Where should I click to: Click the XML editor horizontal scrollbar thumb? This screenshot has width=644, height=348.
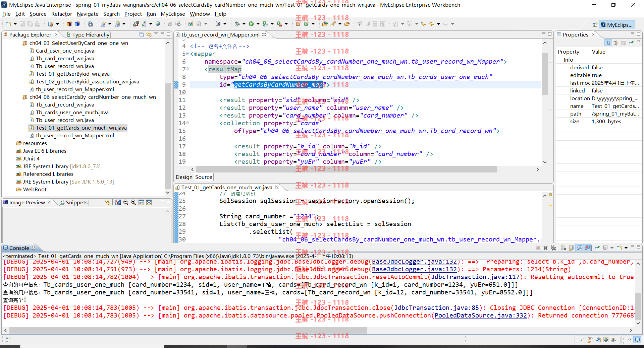coord(346,169)
